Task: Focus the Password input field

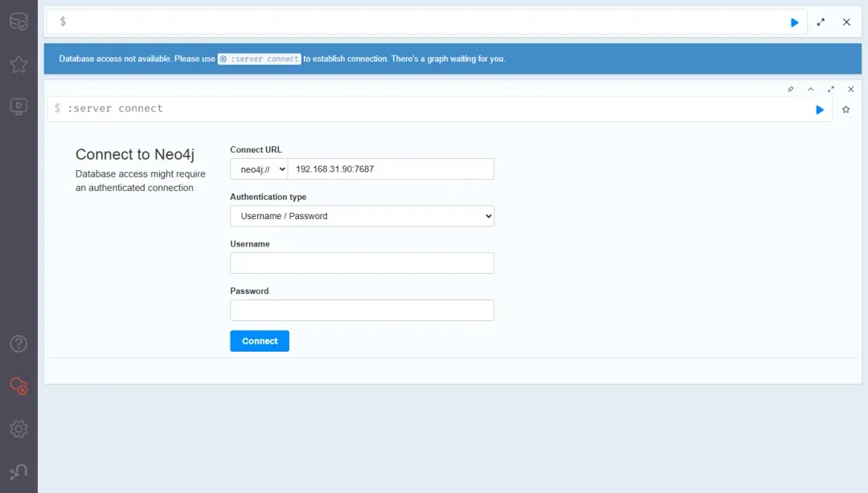Action: [362, 311]
